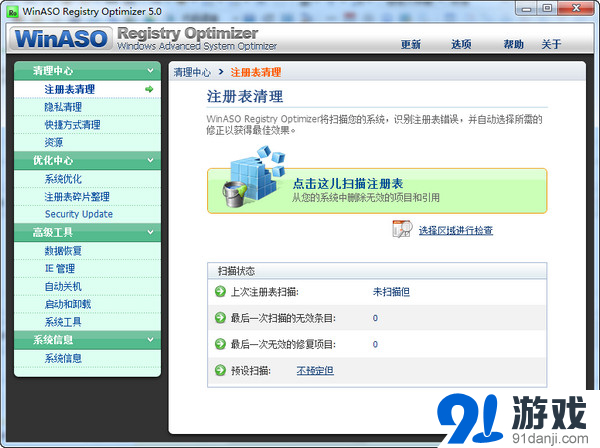The image size is (600, 448).
Task: Open the 关于 menu
Action: point(551,44)
